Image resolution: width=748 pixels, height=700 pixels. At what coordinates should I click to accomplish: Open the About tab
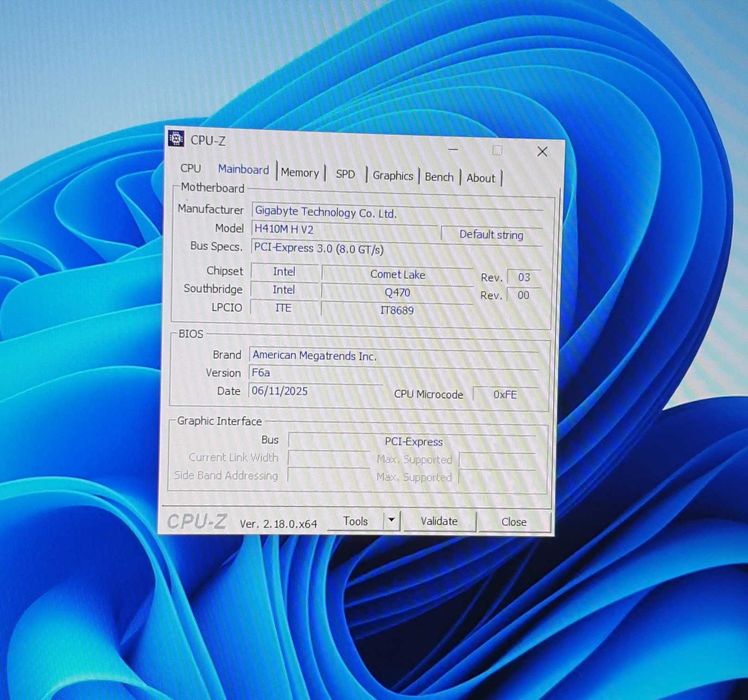[x=480, y=178]
